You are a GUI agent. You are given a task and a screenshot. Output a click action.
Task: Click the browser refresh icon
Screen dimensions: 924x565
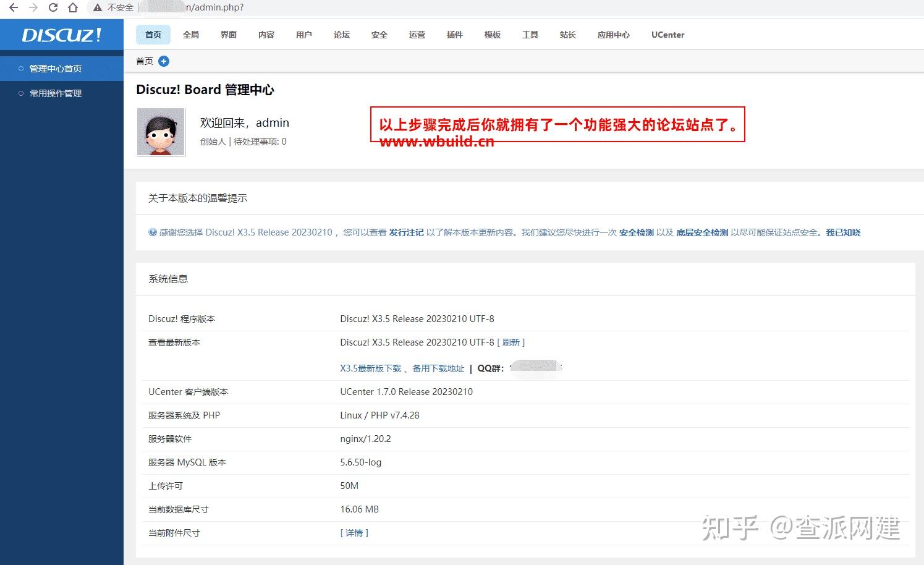tap(53, 8)
